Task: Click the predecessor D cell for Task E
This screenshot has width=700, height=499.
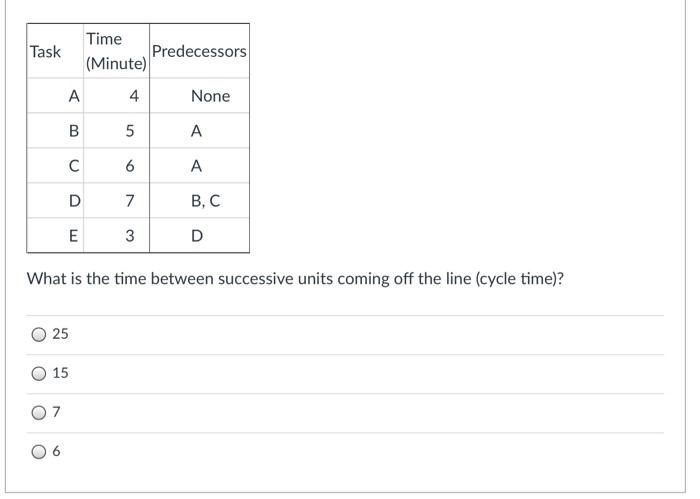Action: 199,236
